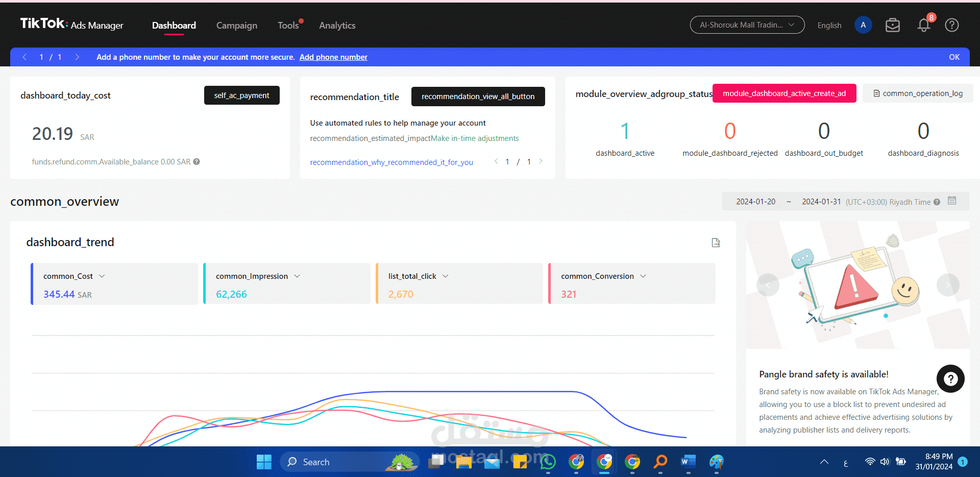This screenshot has height=477, width=980.
Task: Go to next recommendation page arrow
Action: pos(541,161)
